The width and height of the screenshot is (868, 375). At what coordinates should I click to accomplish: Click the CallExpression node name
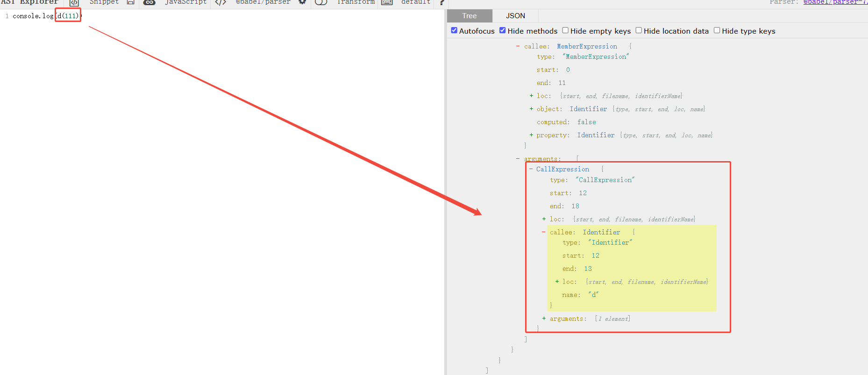point(562,169)
